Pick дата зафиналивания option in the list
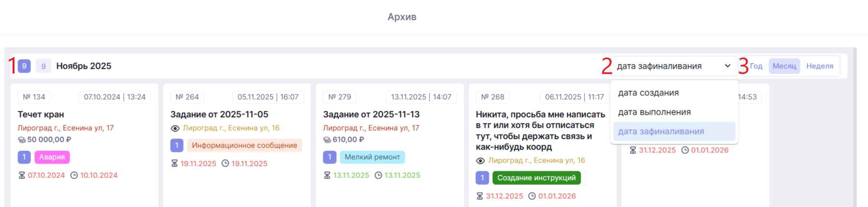868x207 pixels. click(x=661, y=132)
